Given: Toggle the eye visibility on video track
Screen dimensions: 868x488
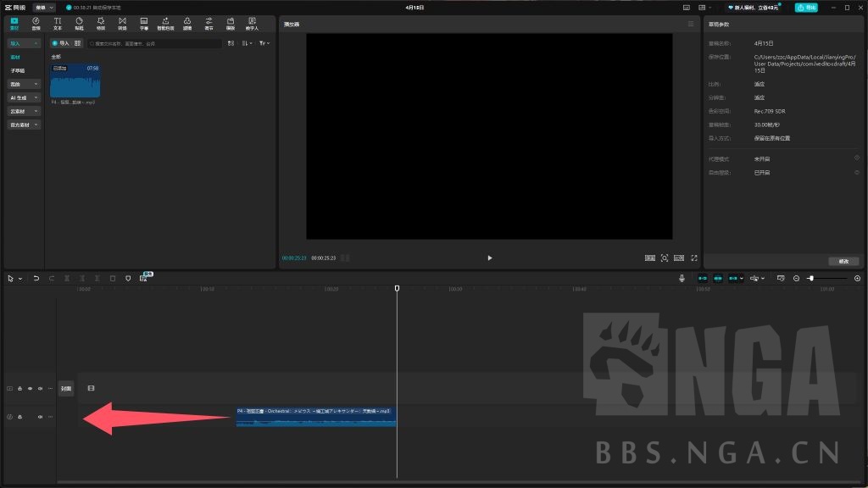Looking at the screenshot, I should coord(30,389).
